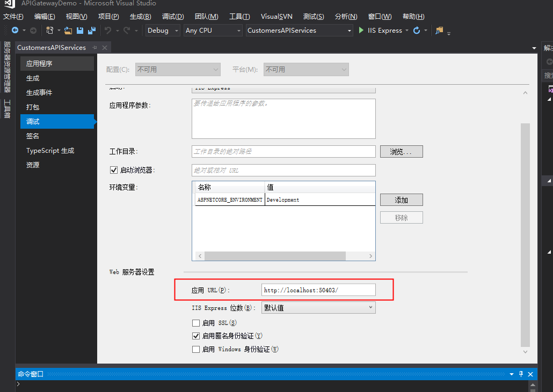The image size is (553, 392).
Task: Click the App URL localhost field
Action: point(318,290)
